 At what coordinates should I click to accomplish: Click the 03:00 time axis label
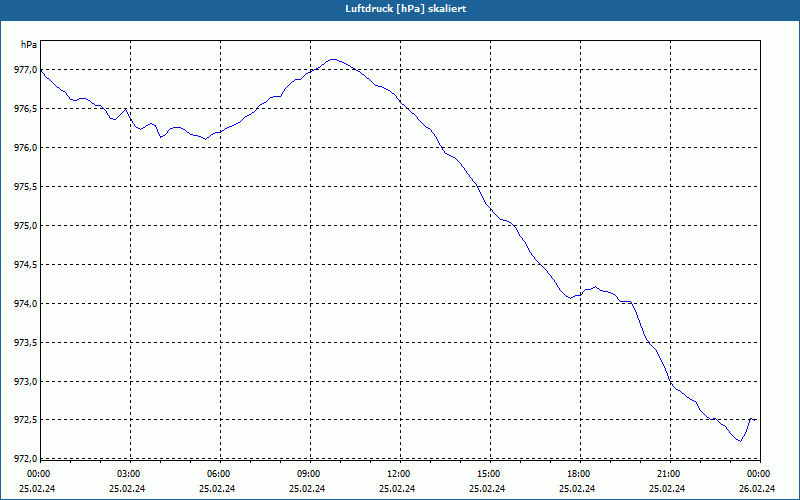[130, 473]
